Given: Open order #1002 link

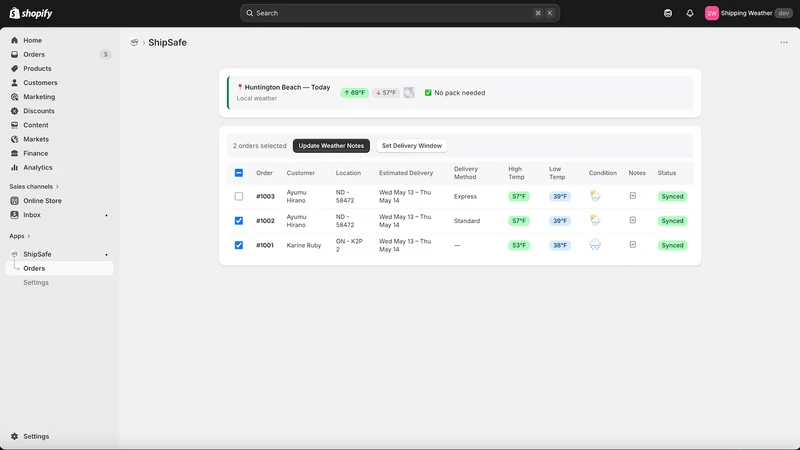Looking at the screenshot, I should 265,221.
